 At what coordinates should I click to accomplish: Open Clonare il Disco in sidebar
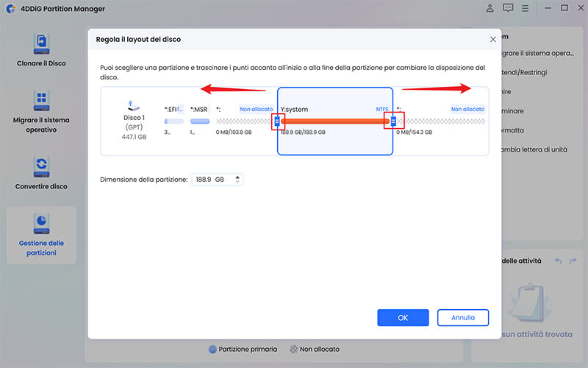point(41,49)
